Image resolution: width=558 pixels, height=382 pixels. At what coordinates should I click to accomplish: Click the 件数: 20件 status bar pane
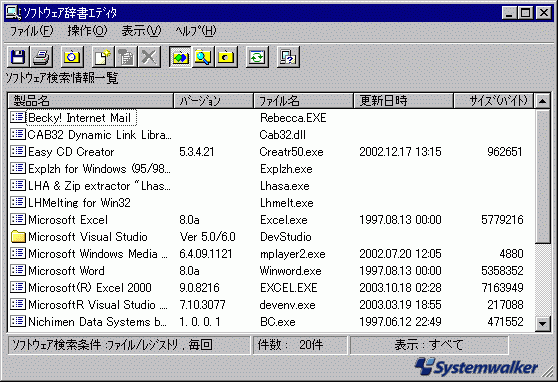[300, 345]
